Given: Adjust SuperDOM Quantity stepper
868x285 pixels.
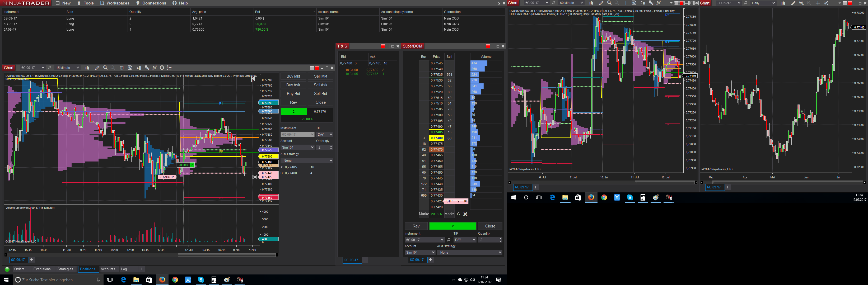Looking at the screenshot, I should pos(500,240).
